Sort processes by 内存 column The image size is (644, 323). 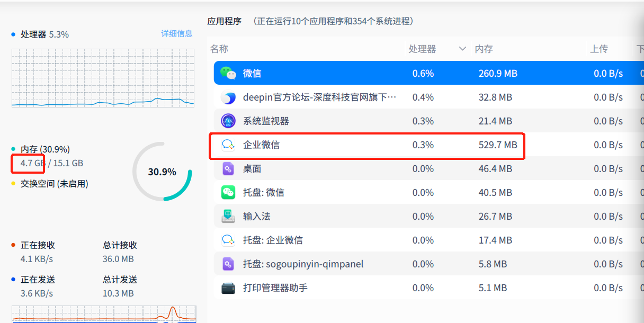[484, 49]
